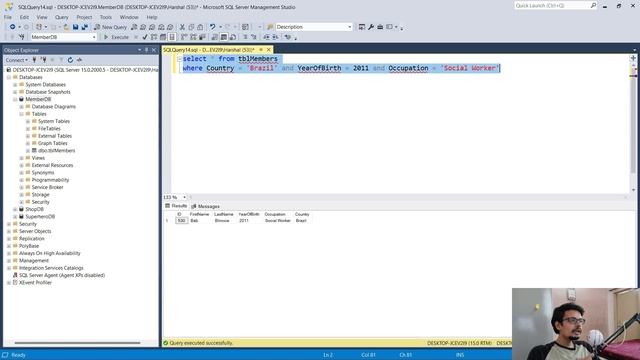The height and width of the screenshot is (360, 640).
Task: Close the SQLQuery14.sql tab
Action: point(269,50)
